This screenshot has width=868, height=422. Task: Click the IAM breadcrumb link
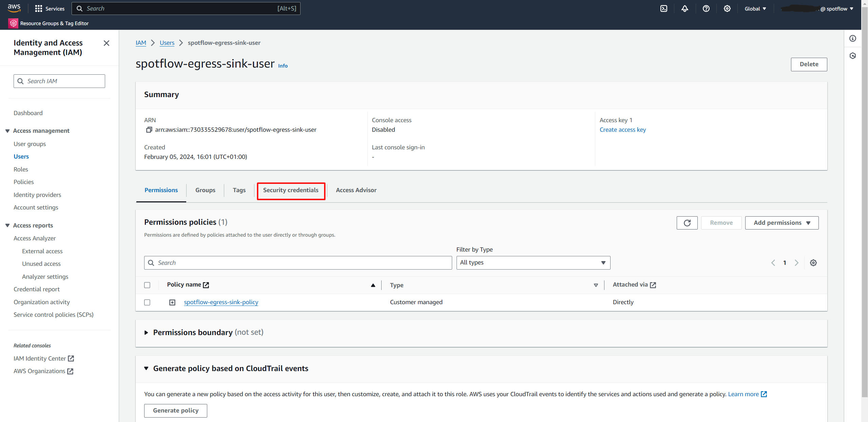click(x=141, y=43)
